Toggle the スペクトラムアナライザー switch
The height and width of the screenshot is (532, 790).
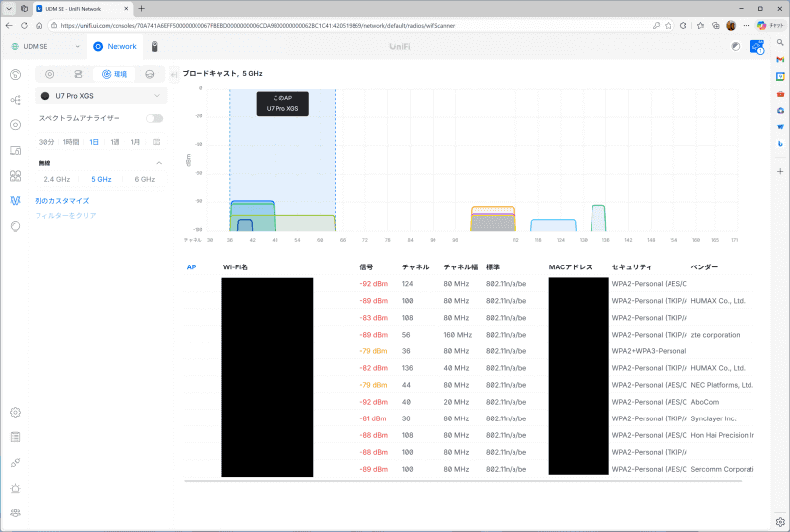coord(155,118)
